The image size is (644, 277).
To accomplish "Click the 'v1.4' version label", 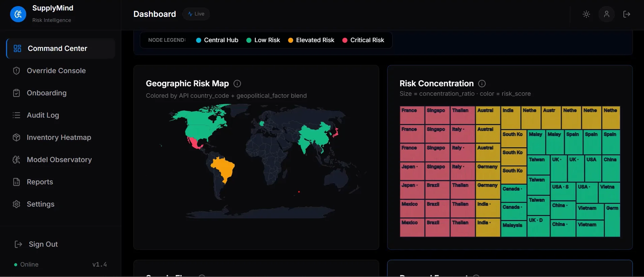I will [99, 265].
